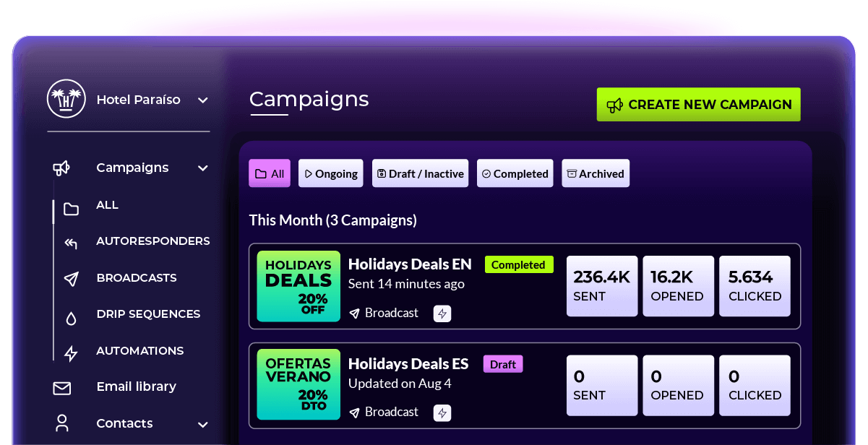Click the Email library envelope icon

pos(62,388)
